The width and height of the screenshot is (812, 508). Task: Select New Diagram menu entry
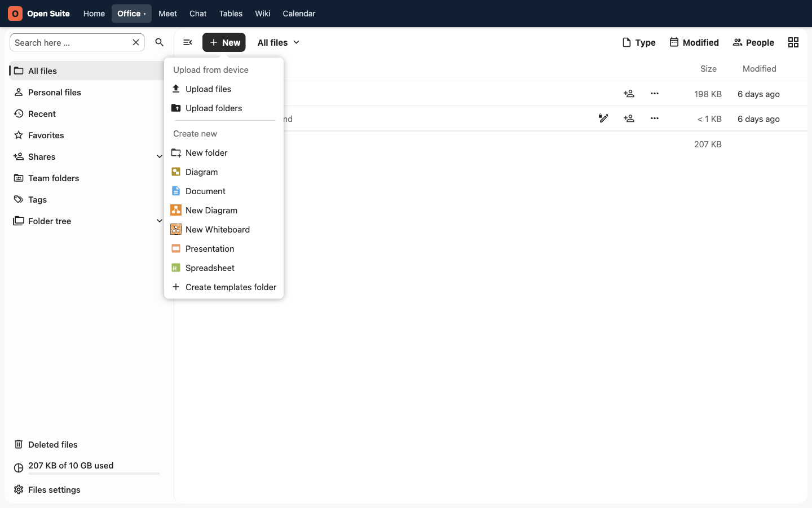tap(224, 211)
